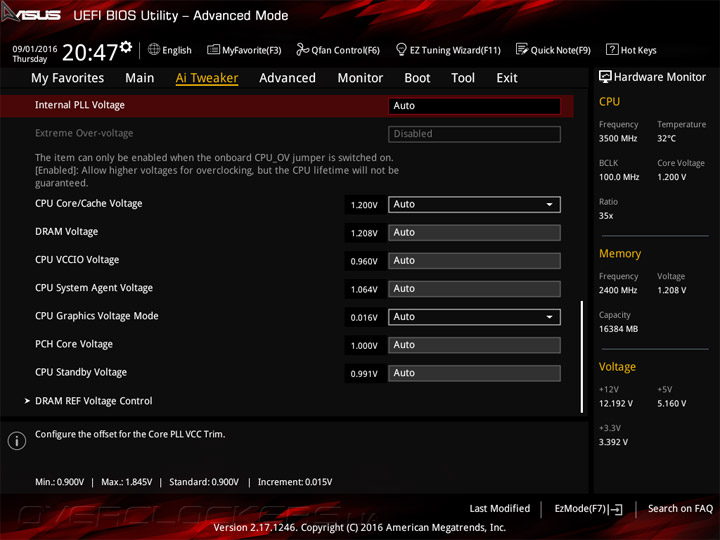Switch to the Main tab
Image resolution: width=720 pixels, height=540 pixels.
pyautogui.click(x=140, y=78)
